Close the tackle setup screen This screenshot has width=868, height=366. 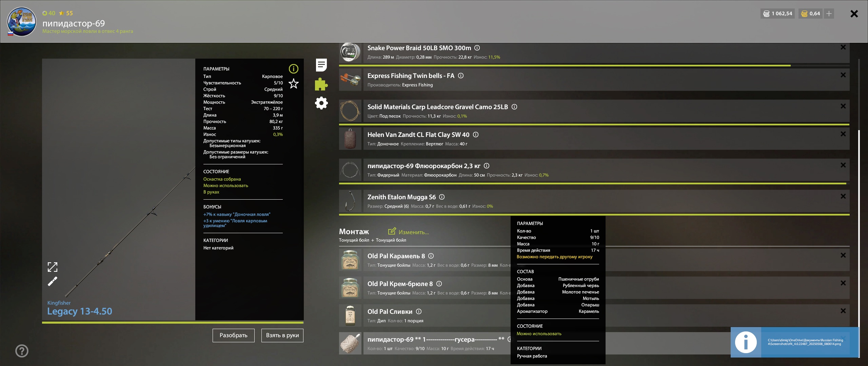pyautogui.click(x=854, y=14)
